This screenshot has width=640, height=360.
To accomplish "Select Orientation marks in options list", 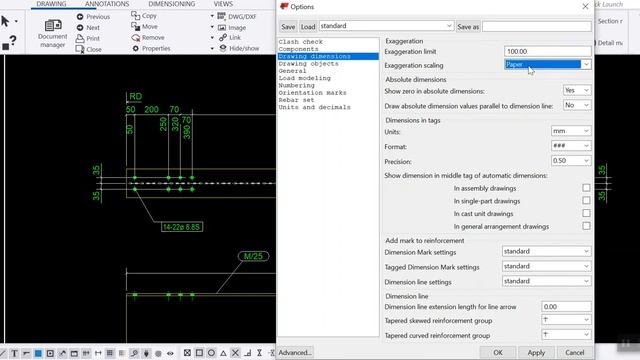I will (312, 93).
